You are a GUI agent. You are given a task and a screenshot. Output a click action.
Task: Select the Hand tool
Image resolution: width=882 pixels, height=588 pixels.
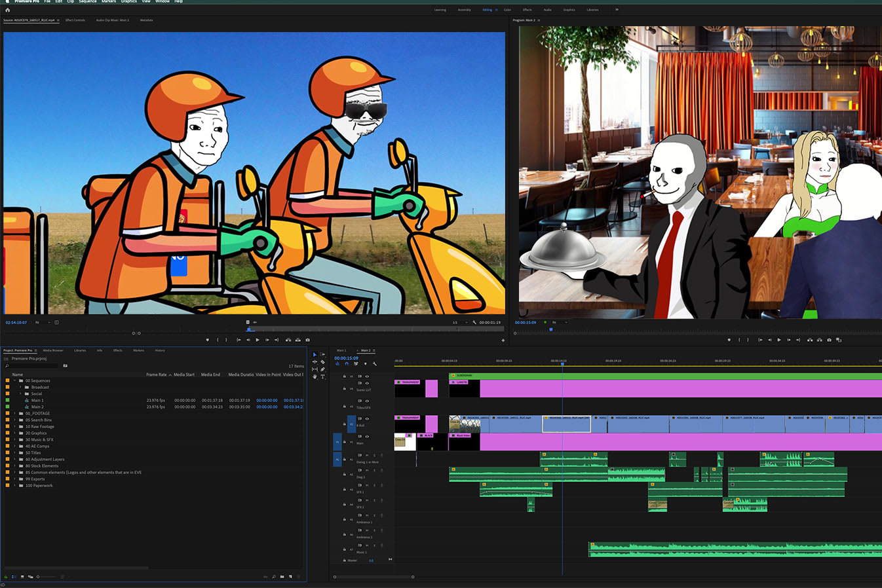point(315,377)
